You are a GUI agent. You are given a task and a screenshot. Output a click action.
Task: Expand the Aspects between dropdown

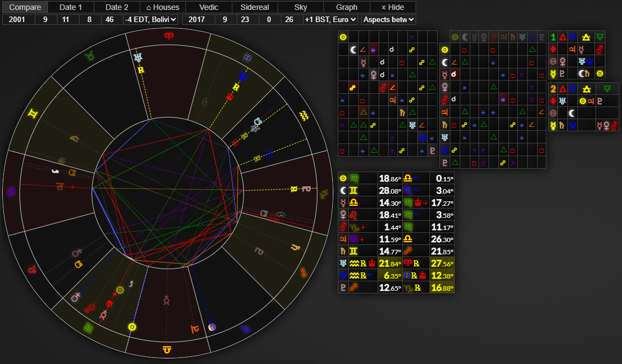(x=388, y=19)
